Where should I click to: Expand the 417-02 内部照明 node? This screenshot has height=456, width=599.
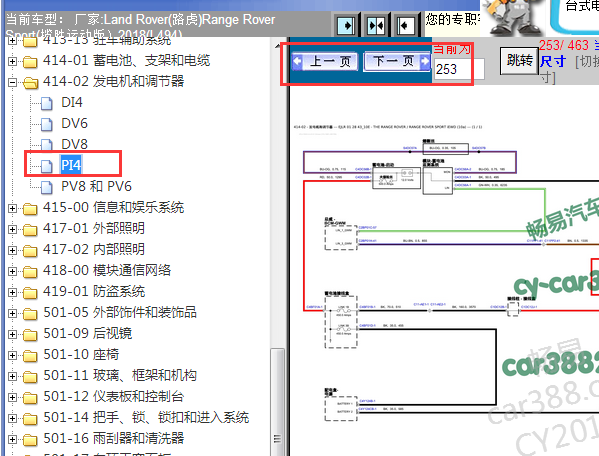click(x=13, y=250)
